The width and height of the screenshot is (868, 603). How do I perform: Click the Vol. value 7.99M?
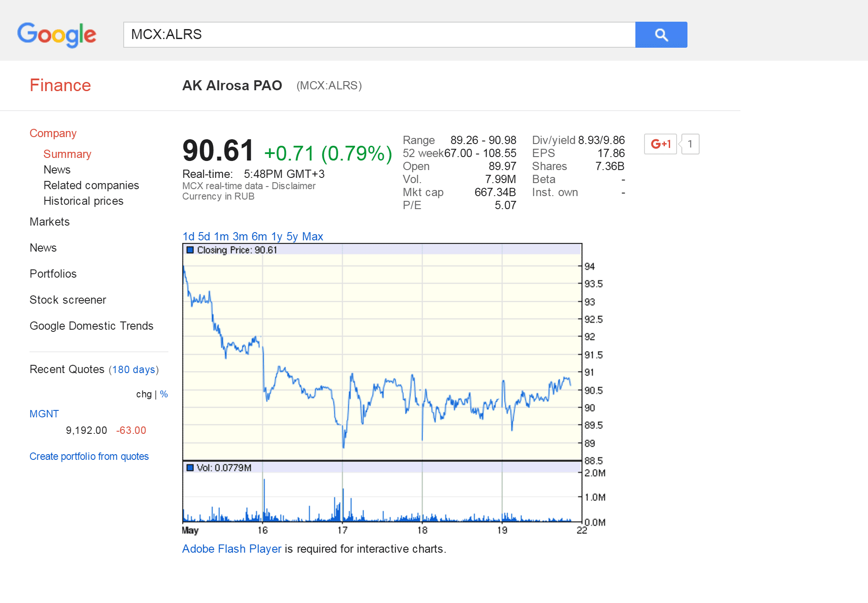pos(500,179)
